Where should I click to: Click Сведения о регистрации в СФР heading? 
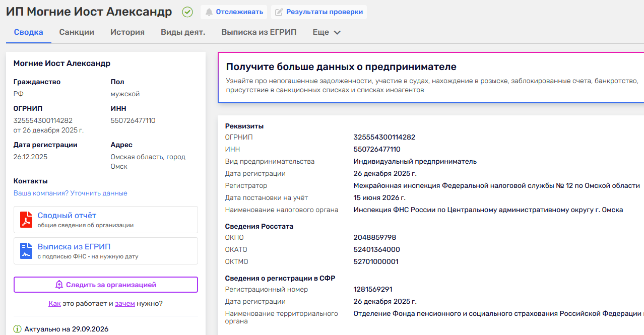pos(280,278)
